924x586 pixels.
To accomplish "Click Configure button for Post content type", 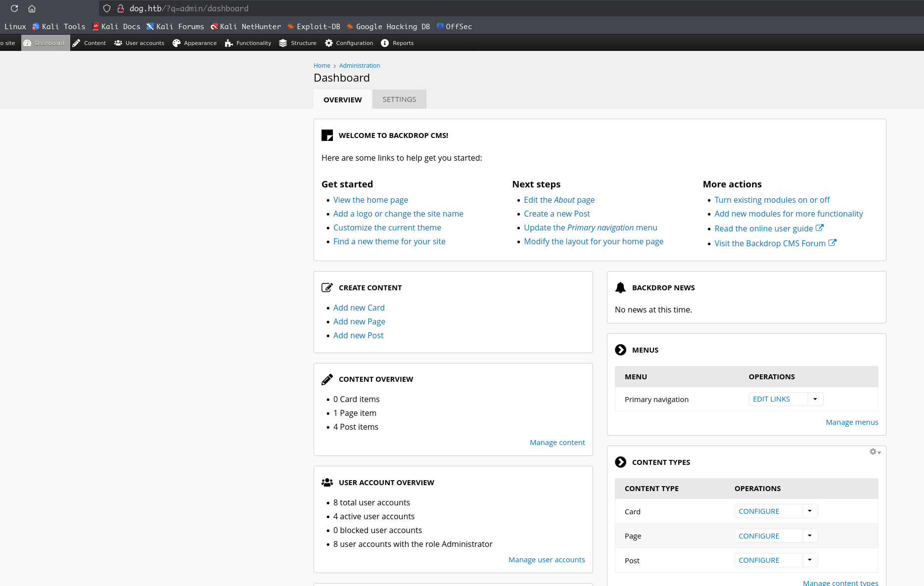I will click(x=768, y=560).
